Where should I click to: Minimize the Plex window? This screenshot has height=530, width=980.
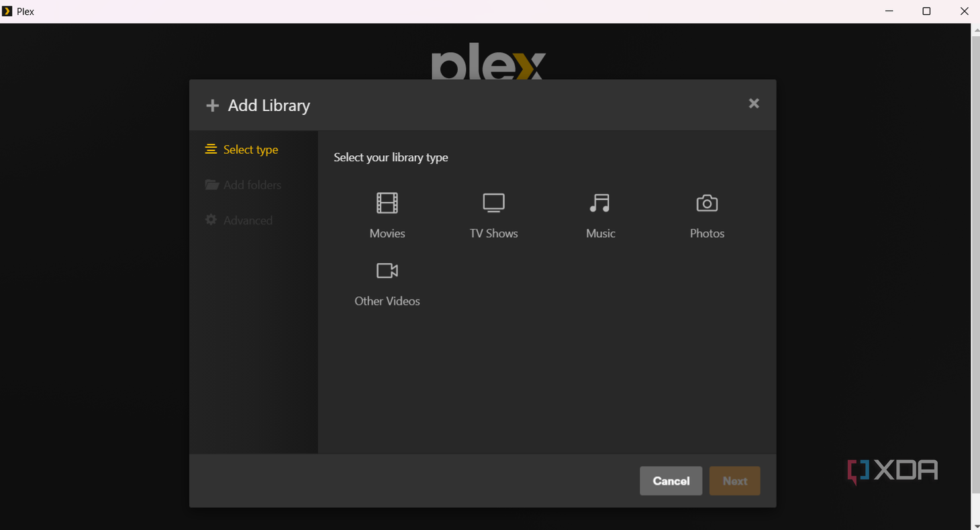[889, 11]
